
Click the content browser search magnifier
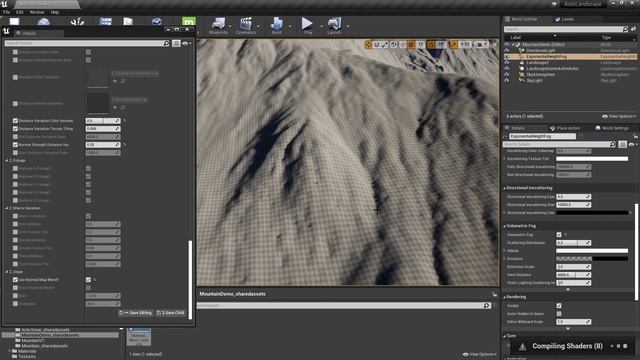tap(486, 305)
